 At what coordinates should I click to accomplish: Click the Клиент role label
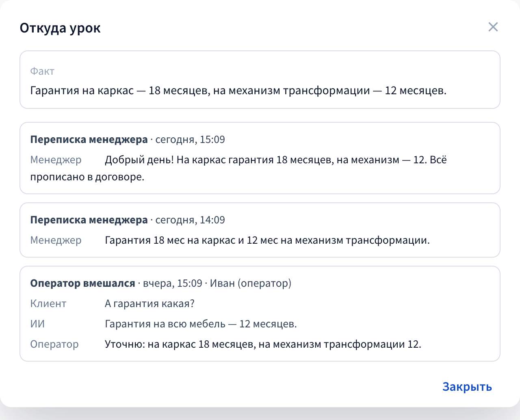click(48, 304)
